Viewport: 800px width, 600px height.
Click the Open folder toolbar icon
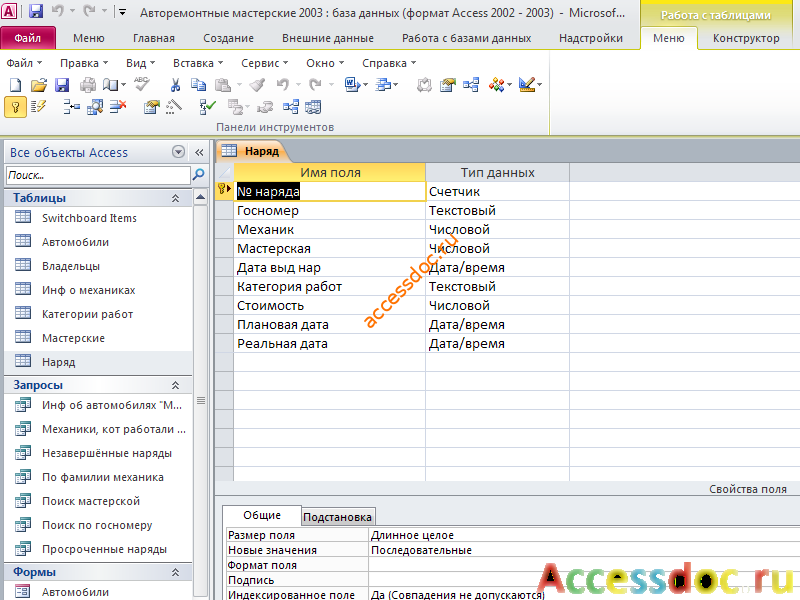click(38, 85)
